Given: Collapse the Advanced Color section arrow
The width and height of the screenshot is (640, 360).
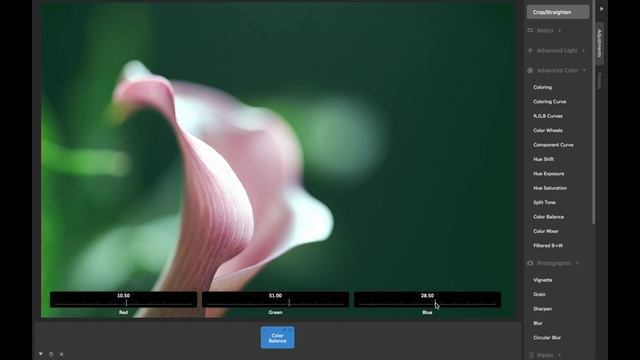Looking at the screenshot, I should click(584, 71).
